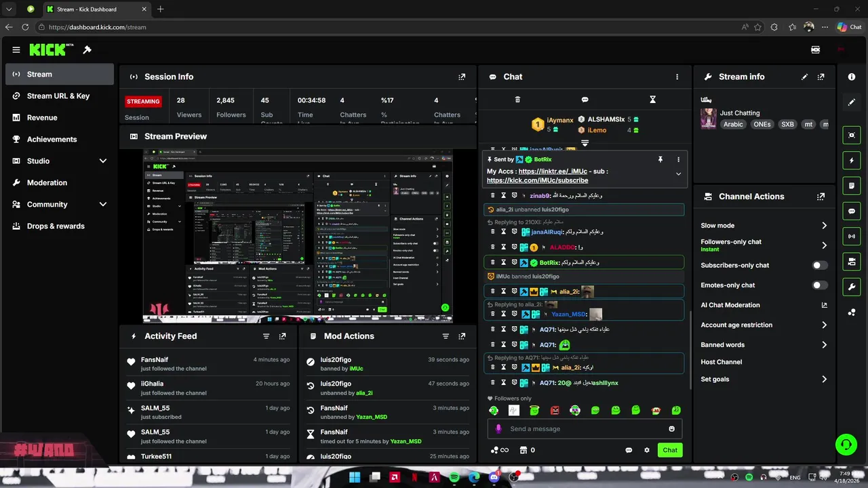Click the purple microphone icon in message box
This screenshot has height=488, width=868.
coord(498,428)
